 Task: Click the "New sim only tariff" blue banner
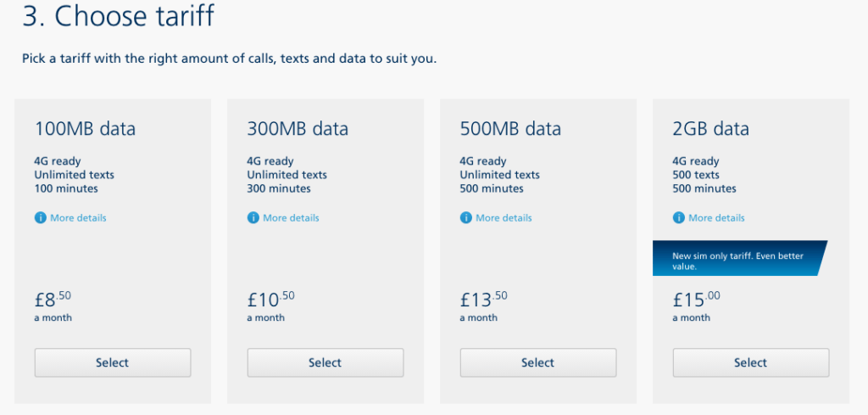pos(737,259)
